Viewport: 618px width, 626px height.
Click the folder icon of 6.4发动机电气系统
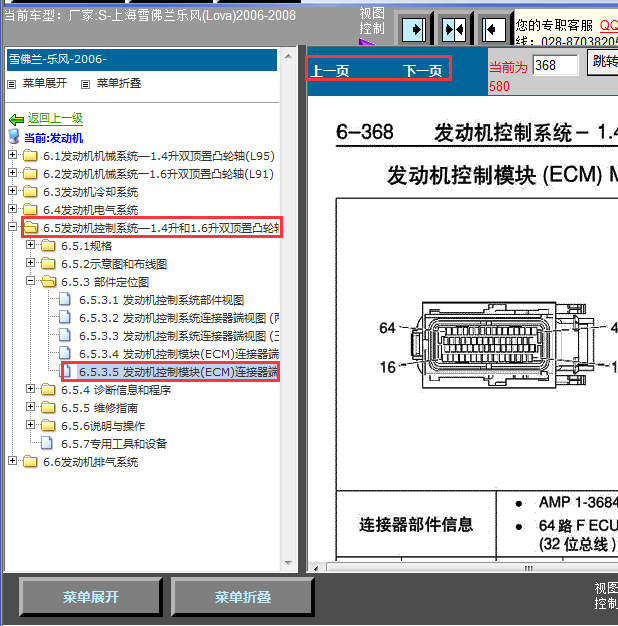[x=30, y=210]
